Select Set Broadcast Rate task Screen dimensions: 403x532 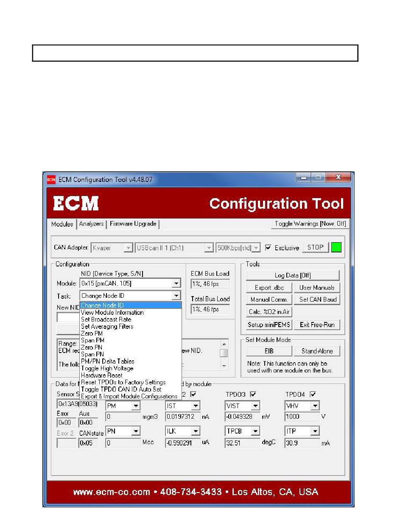pyautogui.click(x=131, y=319)
